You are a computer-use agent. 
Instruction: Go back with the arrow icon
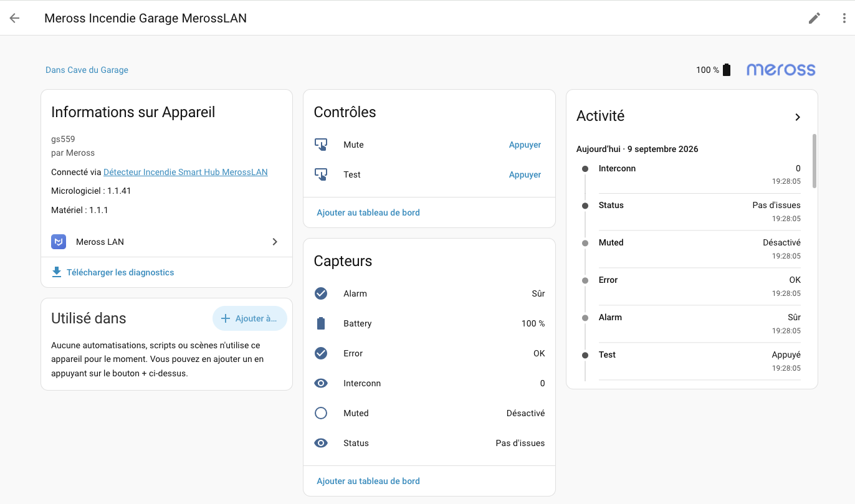pyautogui.click(x=14, y=18)
